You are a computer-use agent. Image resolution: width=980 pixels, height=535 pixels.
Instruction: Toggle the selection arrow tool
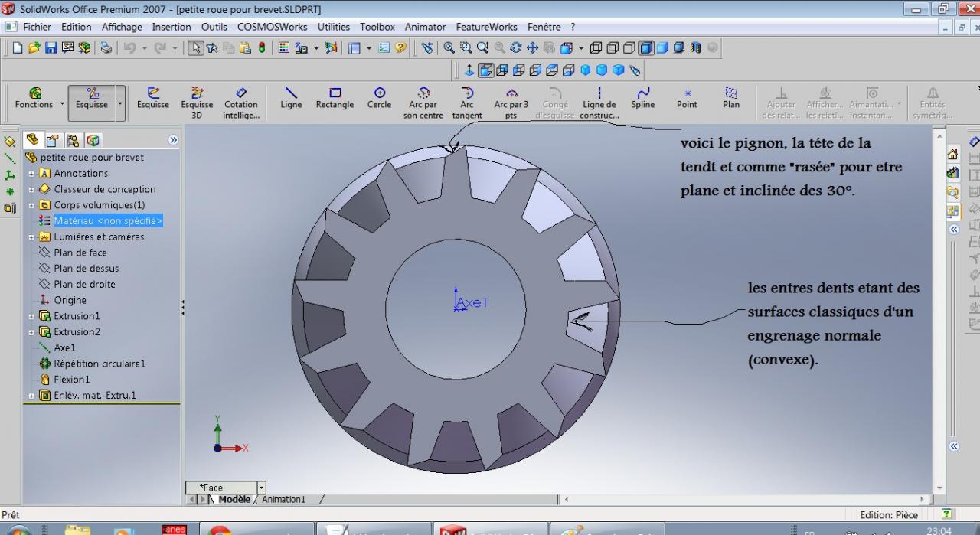coord(196,47)
